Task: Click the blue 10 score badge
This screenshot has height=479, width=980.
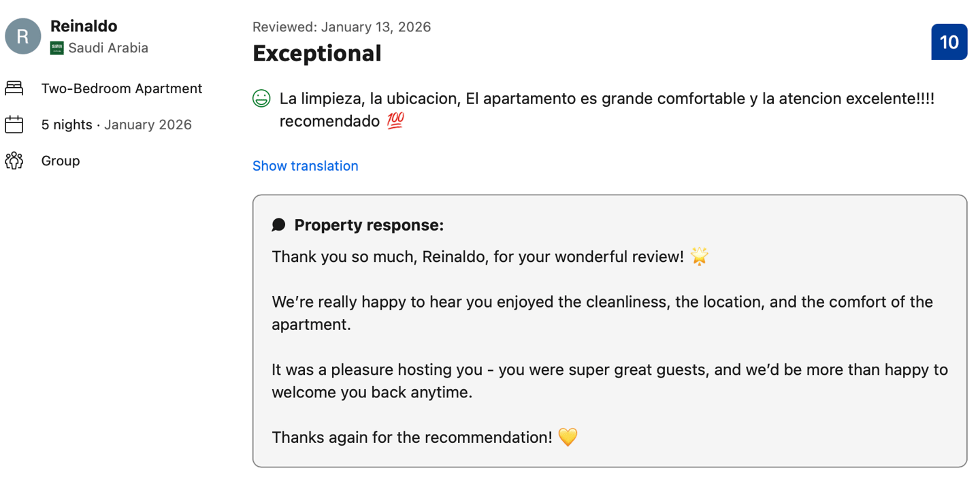Action: pyautogui.click(x=949, y=42)
